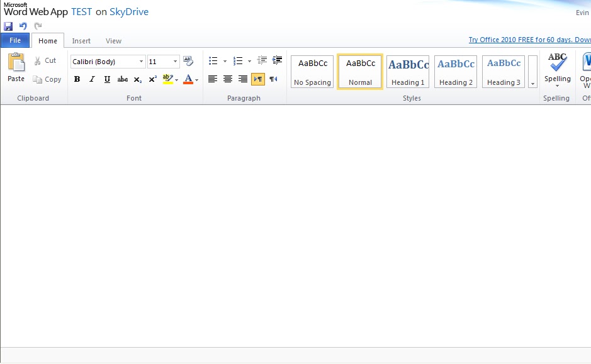Increase paragraph indent
The width and height of the screenshot is (591, 364).
[x=277, y=60]
